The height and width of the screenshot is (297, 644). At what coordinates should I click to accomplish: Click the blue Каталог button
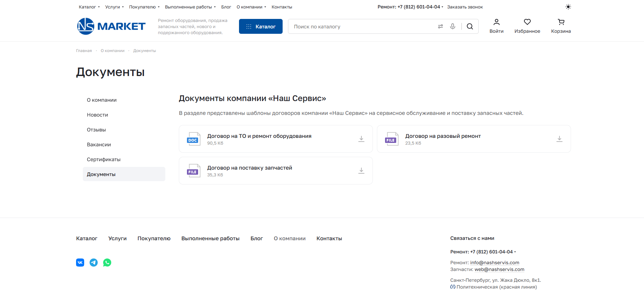261,26
